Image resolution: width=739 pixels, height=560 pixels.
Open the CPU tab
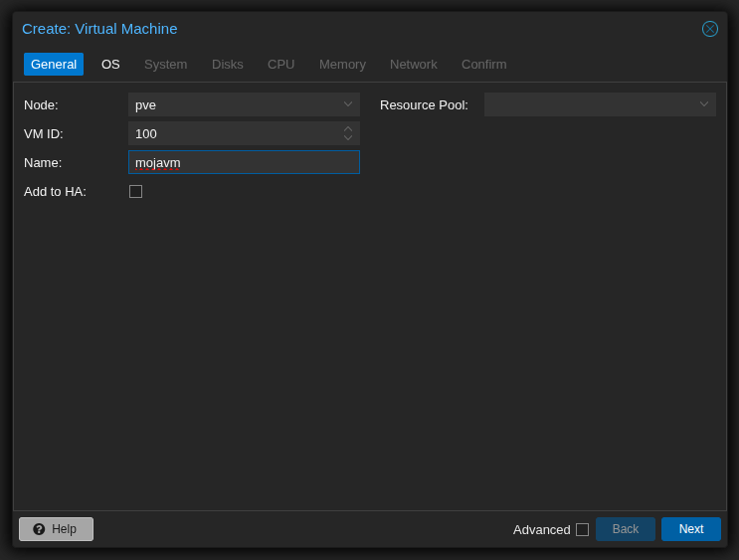pos(280,65)
